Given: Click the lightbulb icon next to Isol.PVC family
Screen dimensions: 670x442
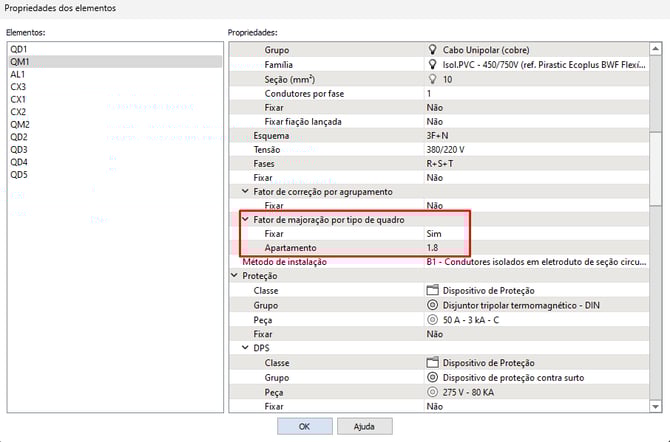Looking at the screenshot, I should click(x=433, y=64).
